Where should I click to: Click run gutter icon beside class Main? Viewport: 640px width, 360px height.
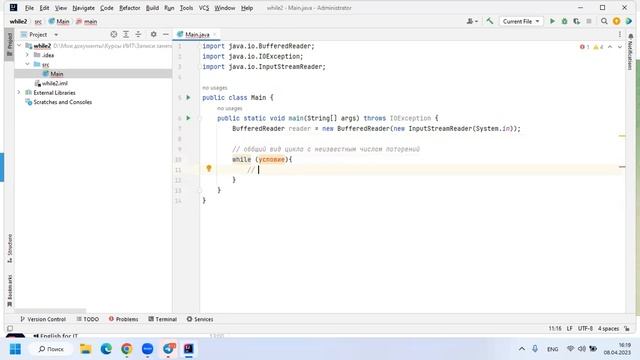(x=188, y=98)
